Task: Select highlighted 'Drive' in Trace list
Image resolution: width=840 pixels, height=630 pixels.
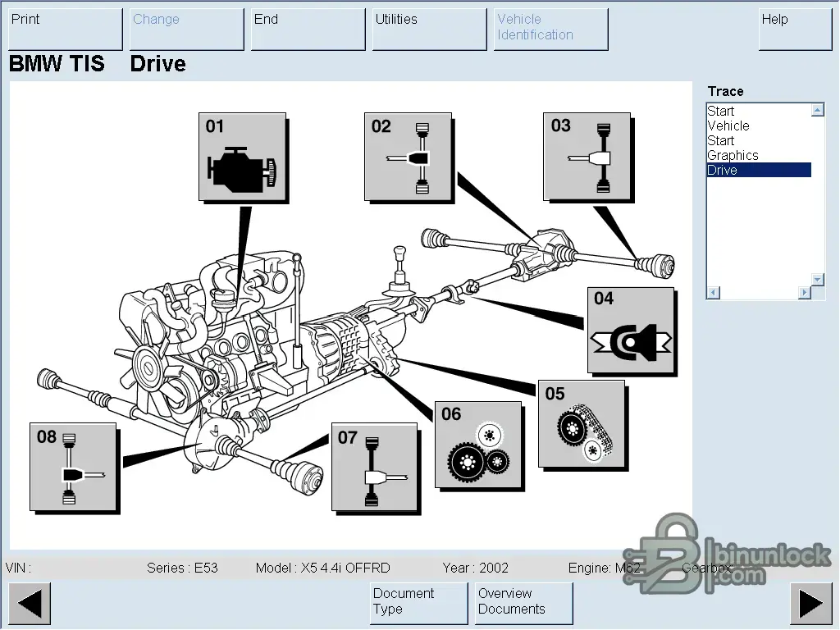Action: tap(759, 170)
